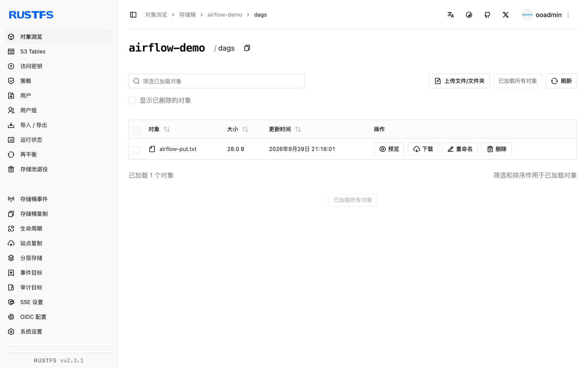588x368 pixels.
Task: Click the Upload file/folder button
Action: [x=459, y=81]
